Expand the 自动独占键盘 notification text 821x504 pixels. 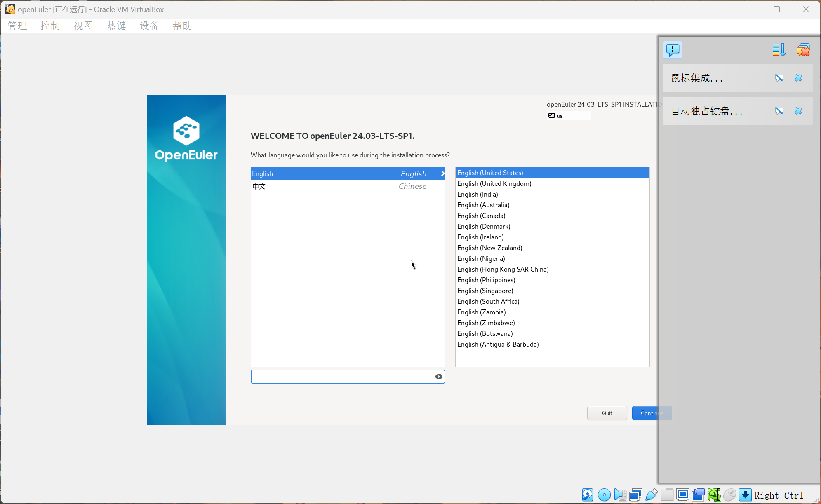(706, 111)
